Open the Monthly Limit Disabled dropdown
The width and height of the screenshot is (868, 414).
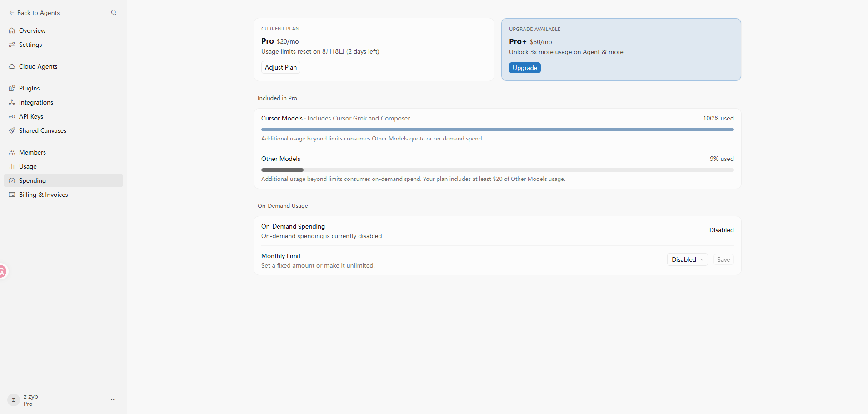[687, 259]
